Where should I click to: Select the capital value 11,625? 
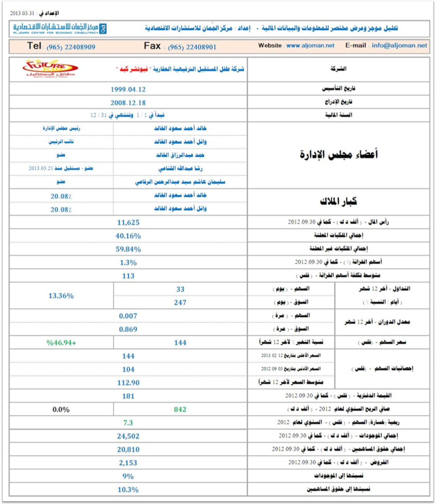pyautogui.click(x=128, y=222)
